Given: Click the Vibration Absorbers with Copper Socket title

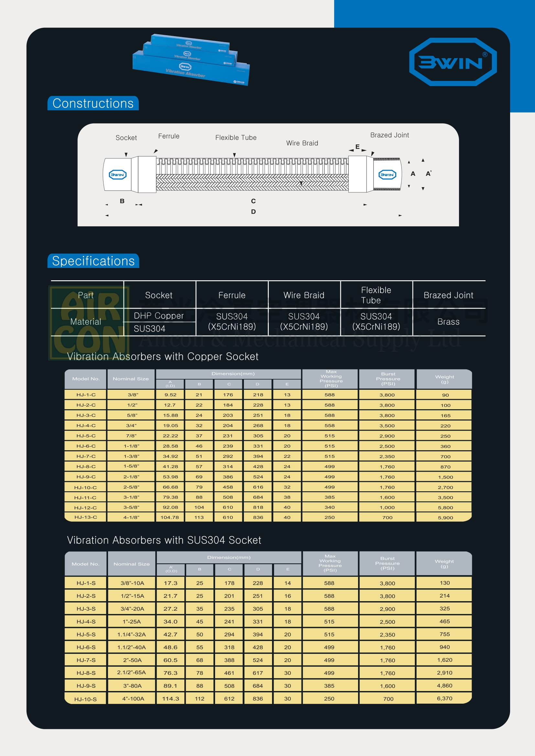Looking at the screenshot, I should click(x=163, y=357).
